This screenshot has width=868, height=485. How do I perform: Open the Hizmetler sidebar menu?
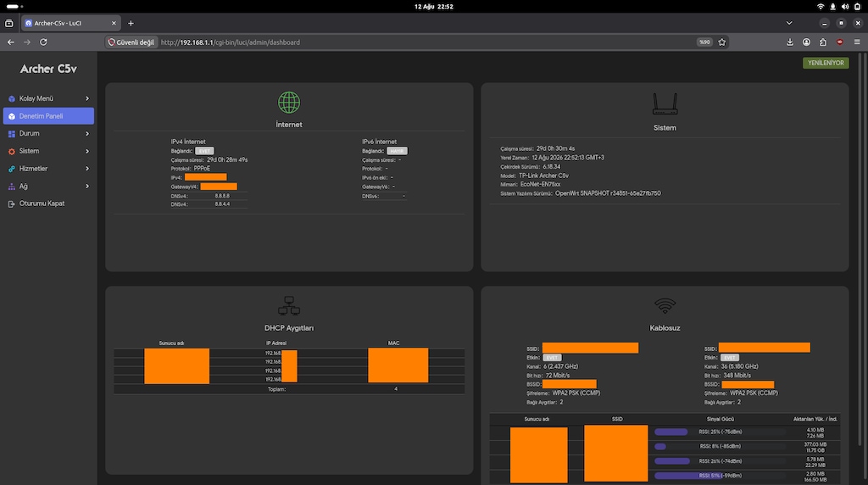click(x=48, y=169)
